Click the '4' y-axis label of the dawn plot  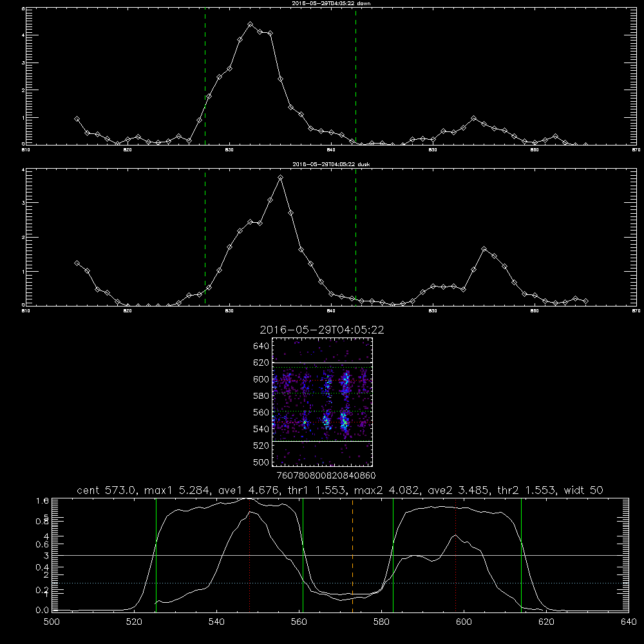[23, 35]
